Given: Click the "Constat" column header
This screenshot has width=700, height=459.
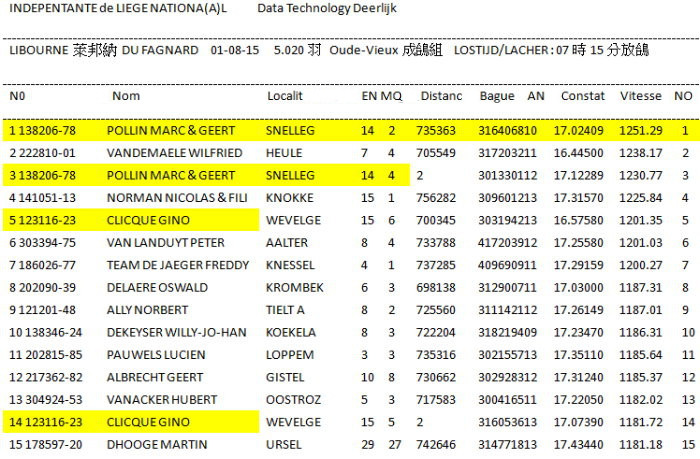Looking at the screenshot, I should pyautogui.click(x=582, y=96).
